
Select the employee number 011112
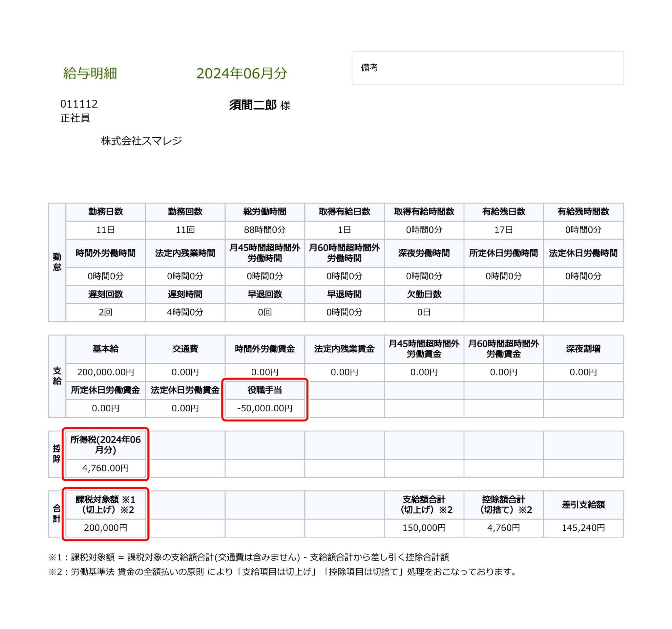[79, 104]
